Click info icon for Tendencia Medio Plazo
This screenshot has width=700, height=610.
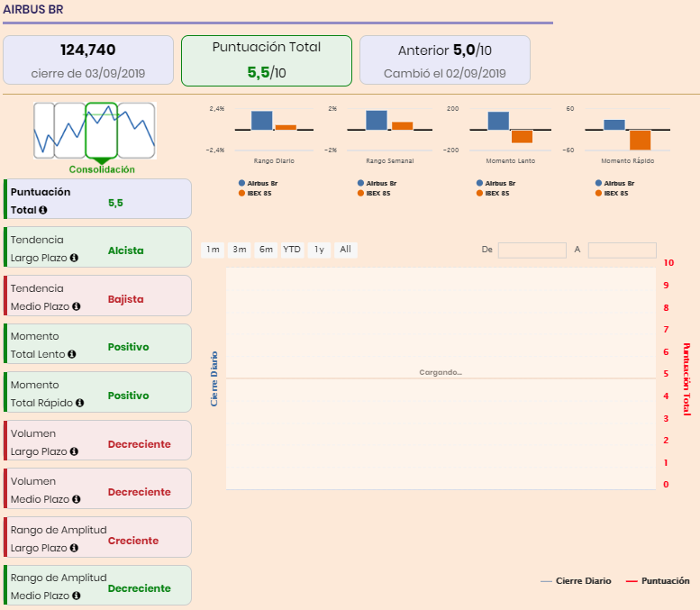pos(77,306)
